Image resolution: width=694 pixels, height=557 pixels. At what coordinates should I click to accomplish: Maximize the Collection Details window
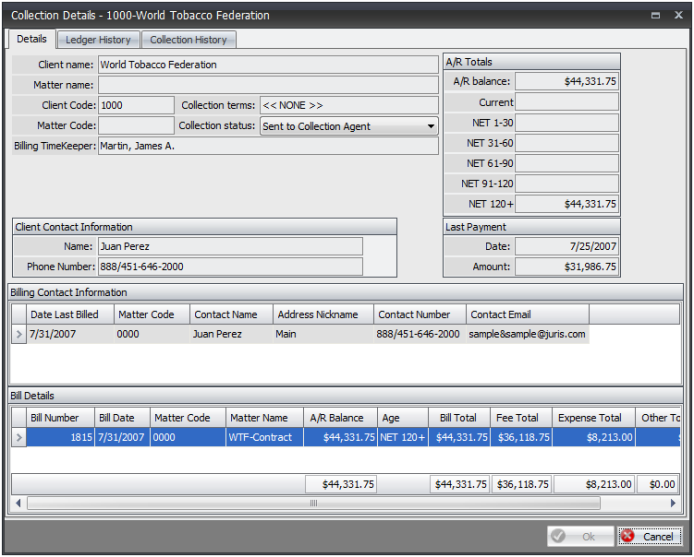point(655,16)
